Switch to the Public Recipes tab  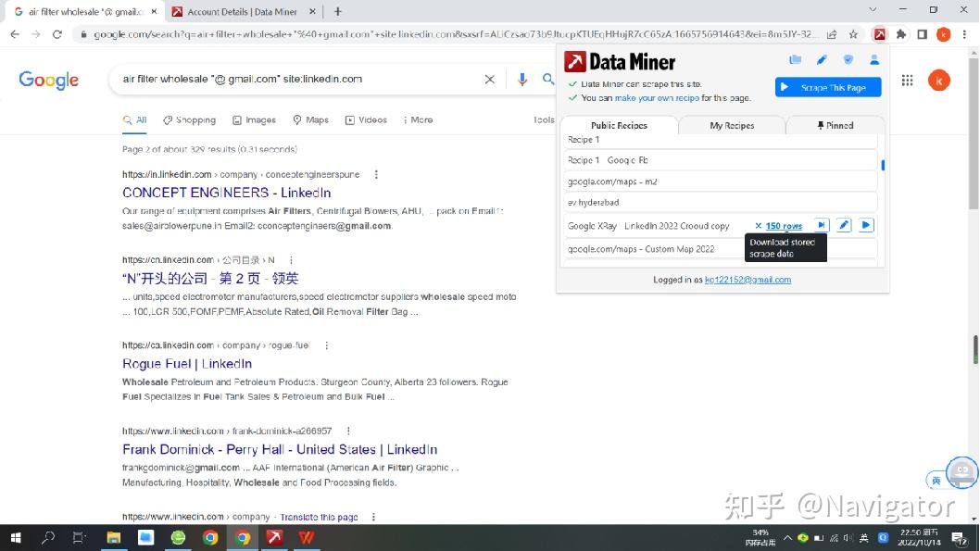point(619,126)
